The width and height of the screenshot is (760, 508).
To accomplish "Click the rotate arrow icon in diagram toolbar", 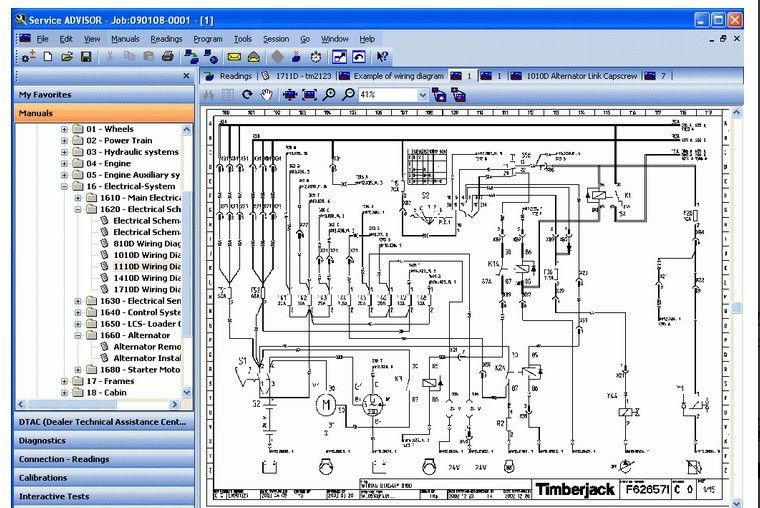I will (247, 95).
